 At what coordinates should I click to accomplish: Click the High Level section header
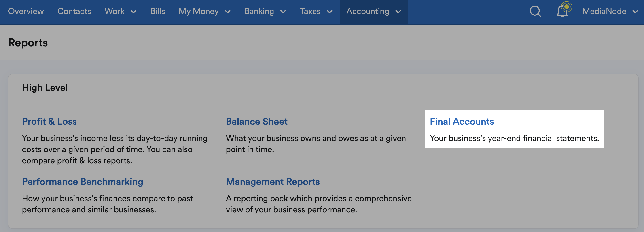(x=45, y=88)
